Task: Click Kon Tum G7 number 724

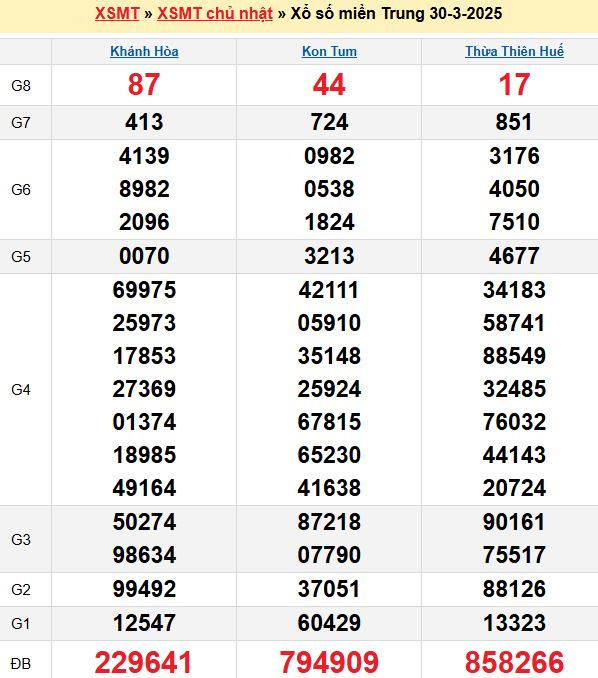Action: 329,122
